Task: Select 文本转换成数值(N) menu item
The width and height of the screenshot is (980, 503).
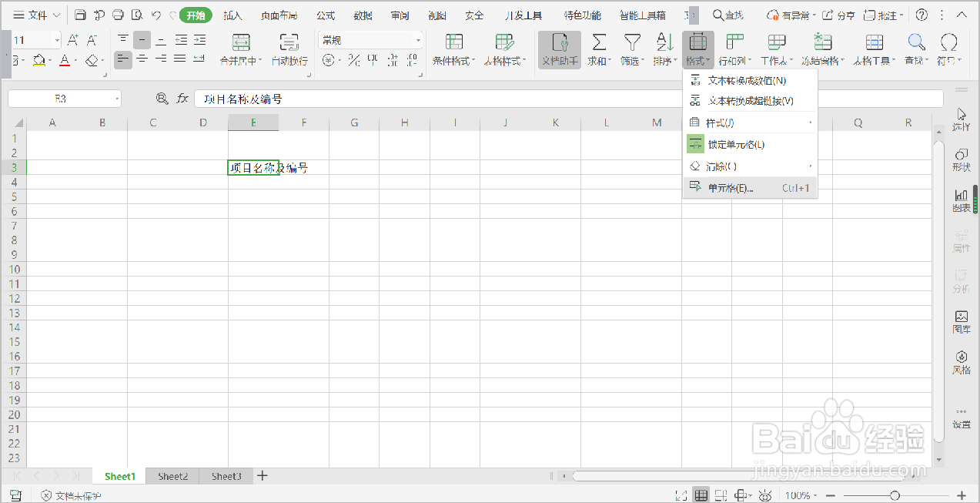Action: coord(750,80)
